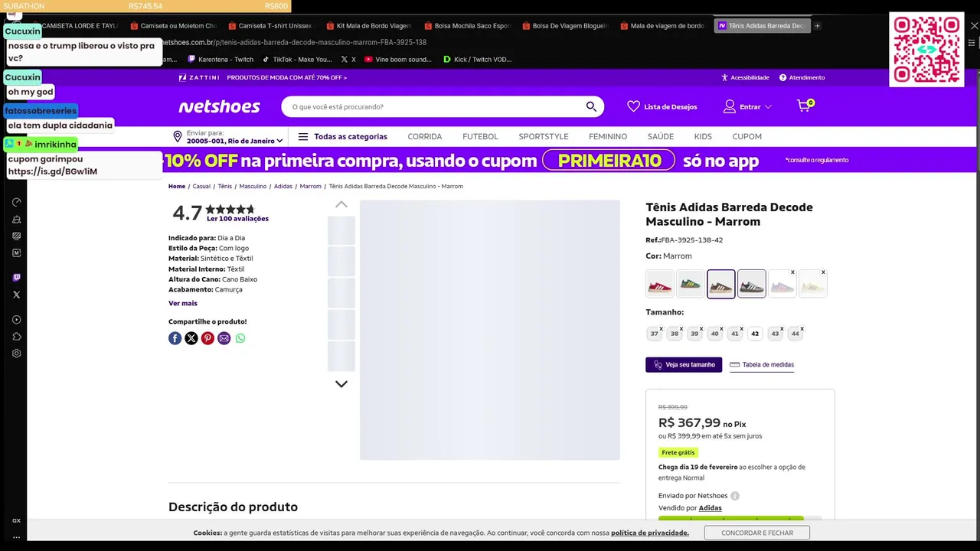Image resolution: width=980 pixels, height=551 pixels.
Task: Choose the green shoe color swatch
Action: coord(691,284)
